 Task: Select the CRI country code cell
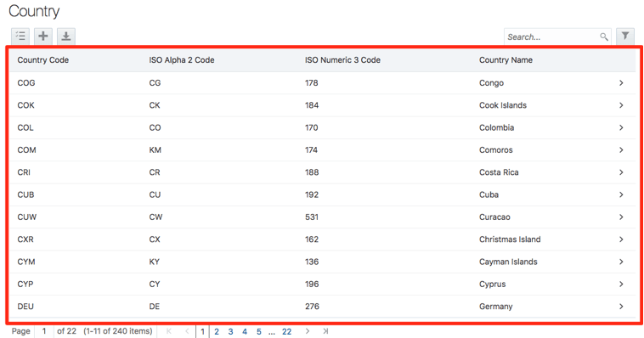point(24,172)
